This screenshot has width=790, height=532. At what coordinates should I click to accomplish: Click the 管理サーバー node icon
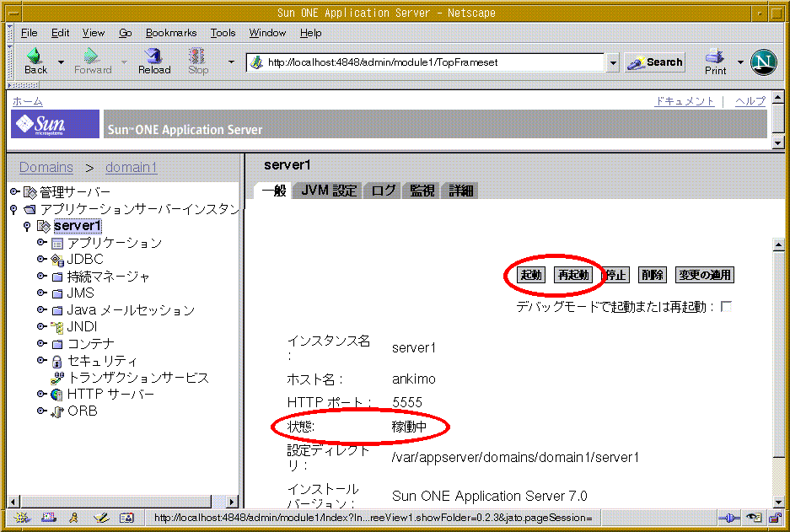point(30,192)
